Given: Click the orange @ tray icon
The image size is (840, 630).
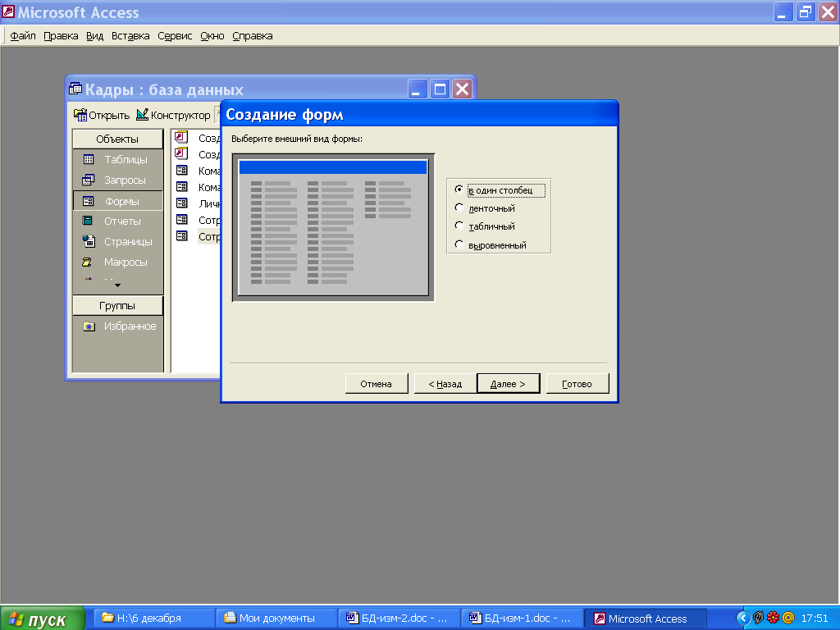Looking at the screenshot, I should point(788,619).
